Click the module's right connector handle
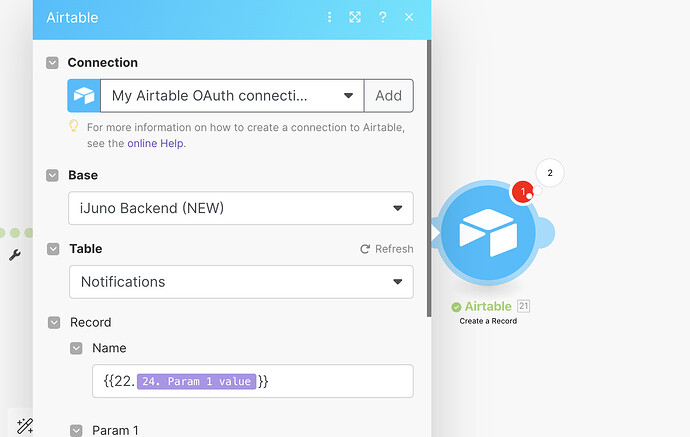Viewport: 690px width, 437px height. pos(546,232)
